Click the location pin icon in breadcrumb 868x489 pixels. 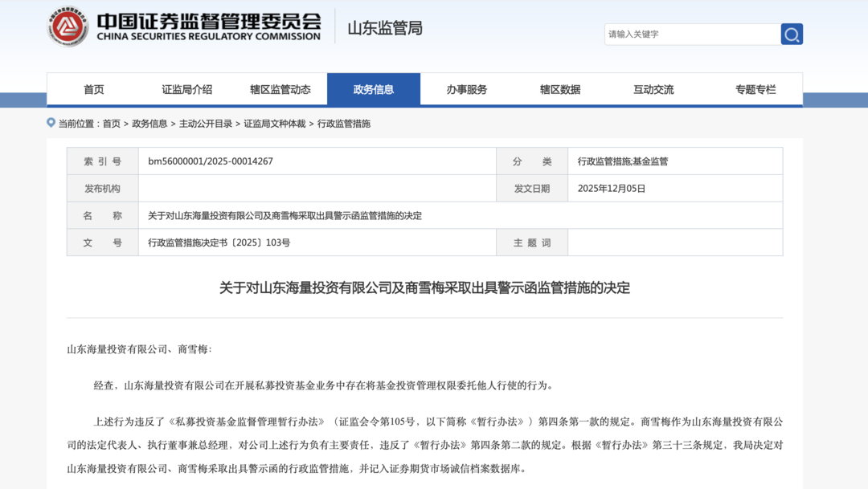(x=51, y=123)
